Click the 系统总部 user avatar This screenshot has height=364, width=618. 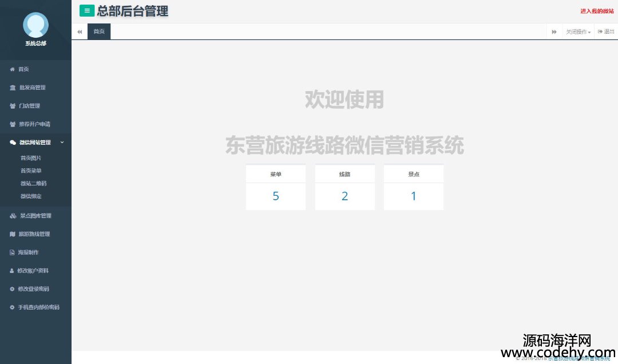35,25
